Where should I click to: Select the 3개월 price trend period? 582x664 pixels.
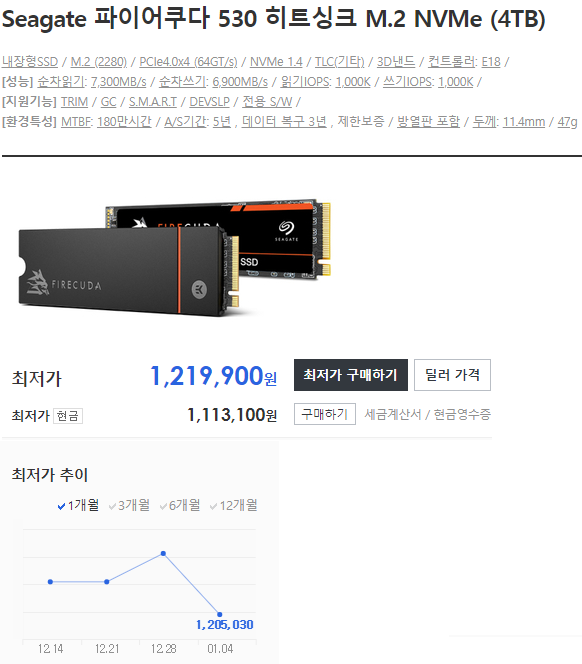click(129, 505)
